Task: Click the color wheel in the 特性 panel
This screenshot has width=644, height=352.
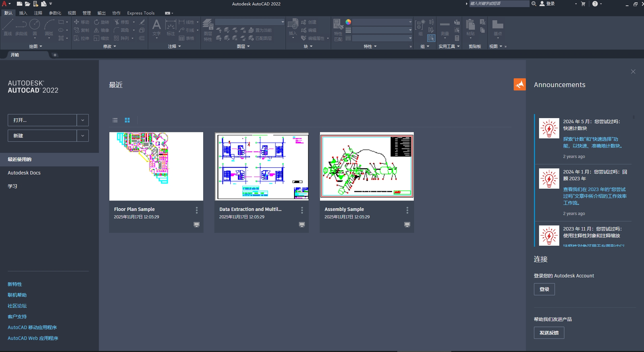Action: point(348,22)
